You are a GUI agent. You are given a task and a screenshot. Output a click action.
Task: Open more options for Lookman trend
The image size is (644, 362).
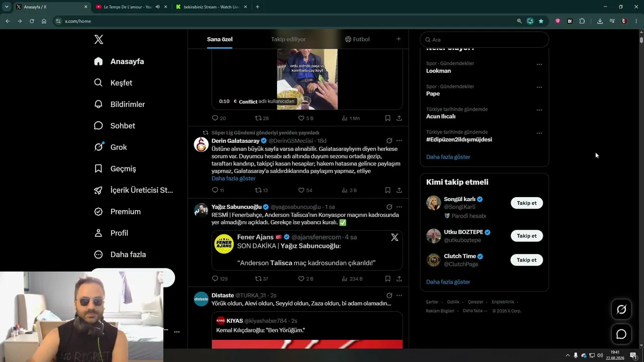tap(539, 64)
